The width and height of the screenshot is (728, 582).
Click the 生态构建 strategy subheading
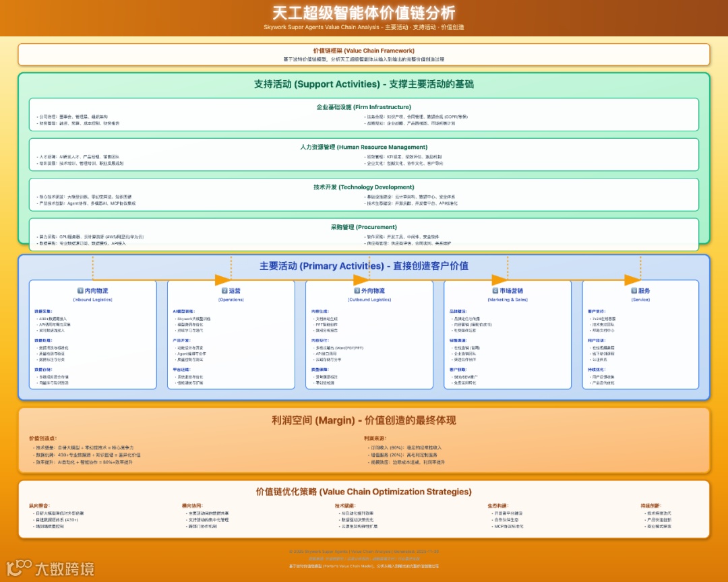point(497,505)
